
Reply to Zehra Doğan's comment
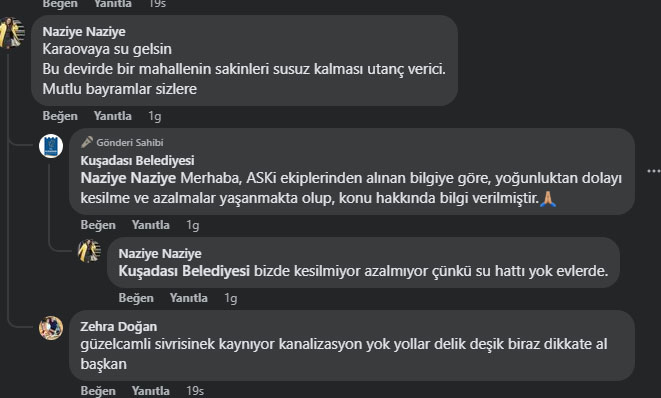pyautogui.click(x=150, y=391)
